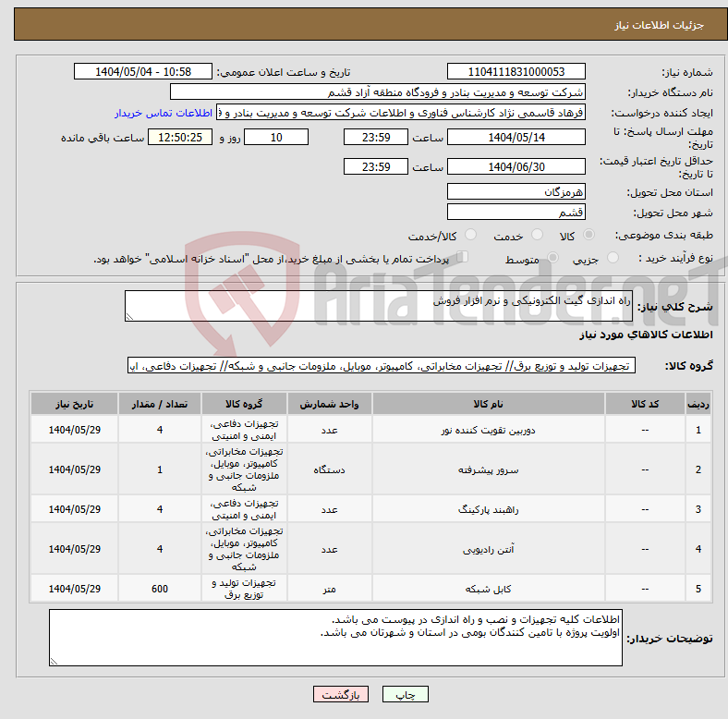This screenshot has height=719, width=728.
Task: Select the کالا/خدمت radio button
Action: coord(470,235)
